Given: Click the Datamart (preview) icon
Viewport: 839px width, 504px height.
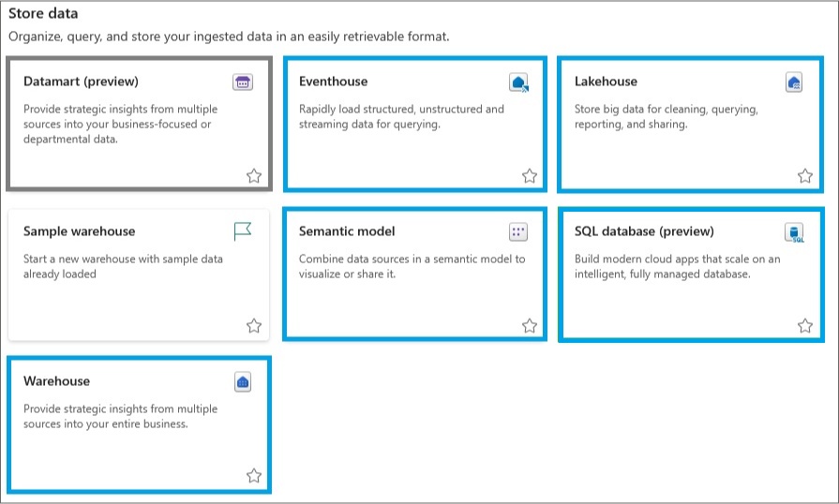Looking at the screenshot, I should pyautogui.click(x=243, y=82).
